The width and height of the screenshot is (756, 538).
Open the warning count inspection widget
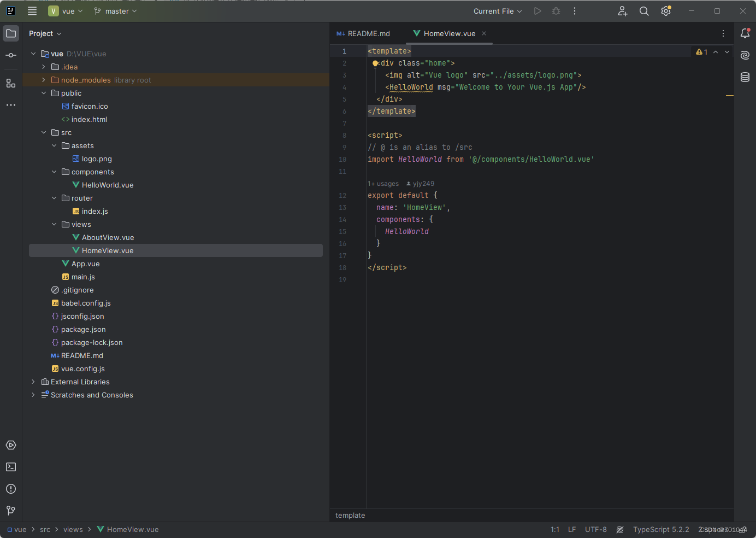pos(702,52)
